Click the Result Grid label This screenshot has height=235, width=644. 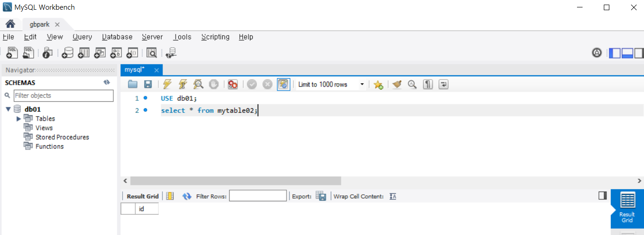click(x=143, y=196)
